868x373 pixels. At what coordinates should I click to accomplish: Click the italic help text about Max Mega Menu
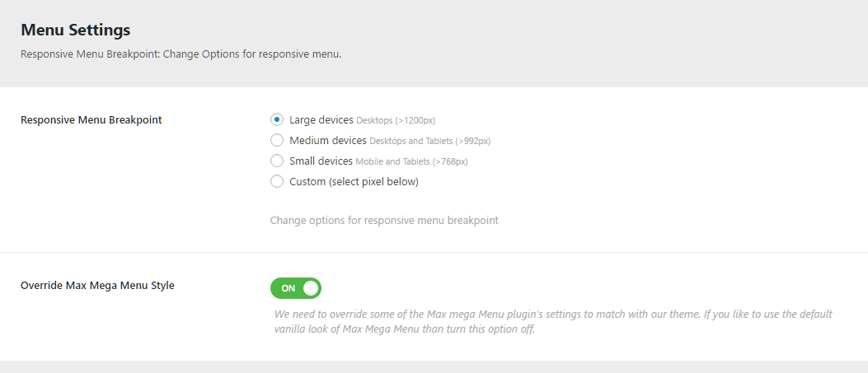552,322
